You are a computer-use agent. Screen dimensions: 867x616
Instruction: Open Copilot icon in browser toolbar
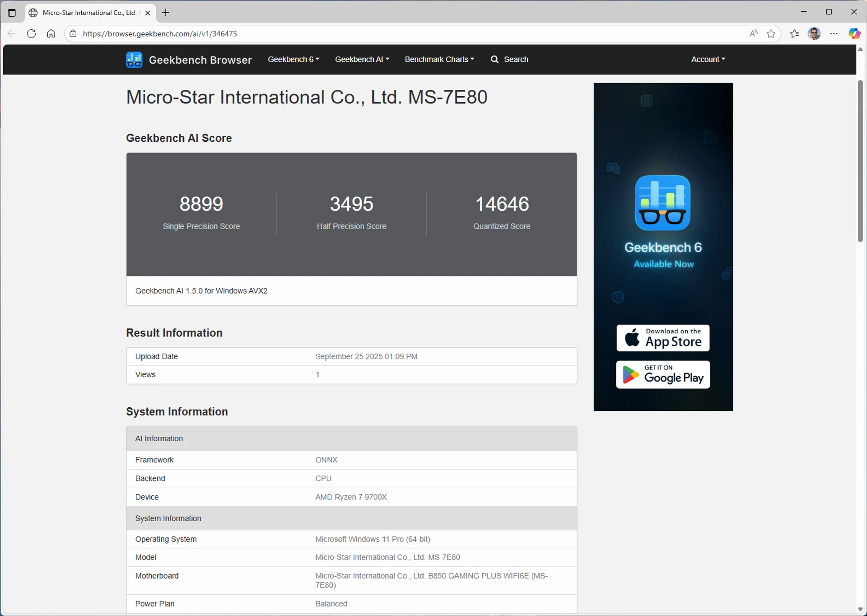[x=854, y=33]
